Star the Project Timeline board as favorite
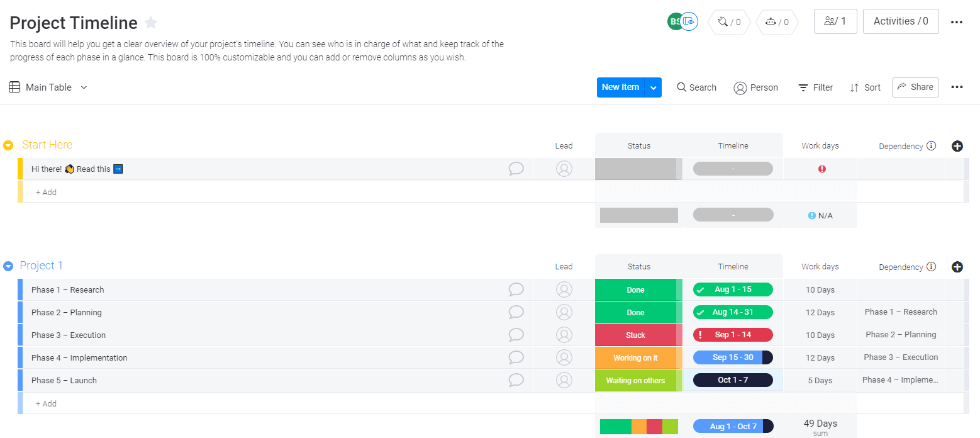 coord(151,23)
